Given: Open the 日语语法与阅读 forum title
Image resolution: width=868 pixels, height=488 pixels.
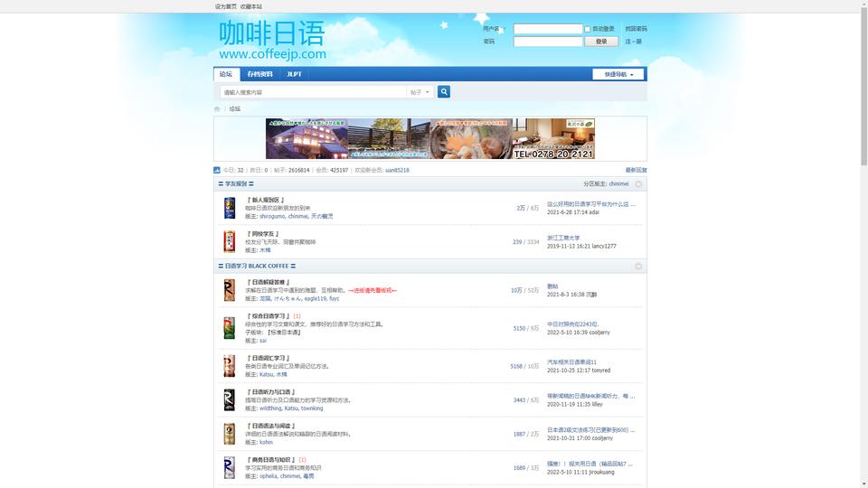Looking at the screenshot, I should point(270,426).
